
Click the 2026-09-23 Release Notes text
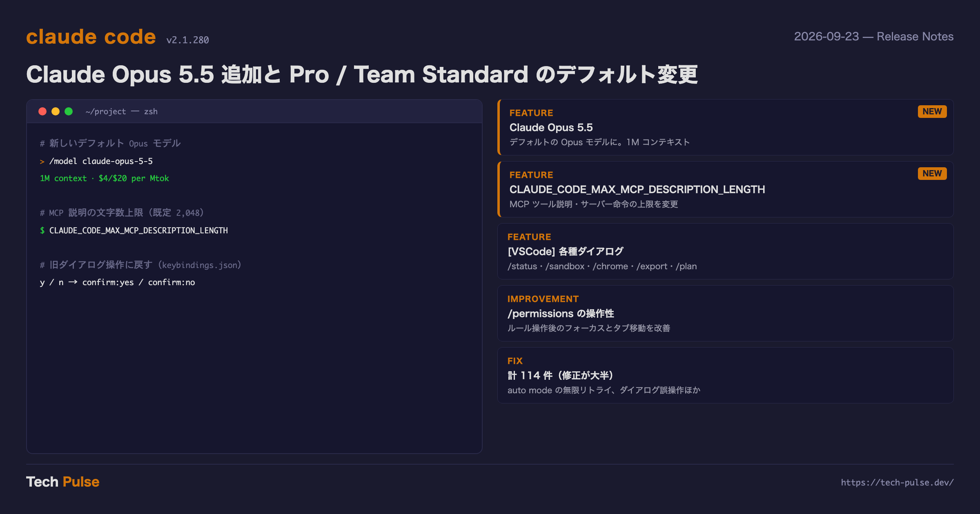coord(874,36)
